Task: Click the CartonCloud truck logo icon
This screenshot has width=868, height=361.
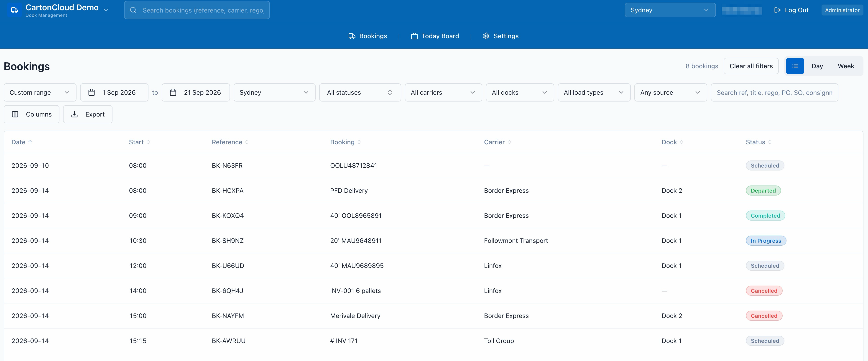Action: click(x=14, y=10)
